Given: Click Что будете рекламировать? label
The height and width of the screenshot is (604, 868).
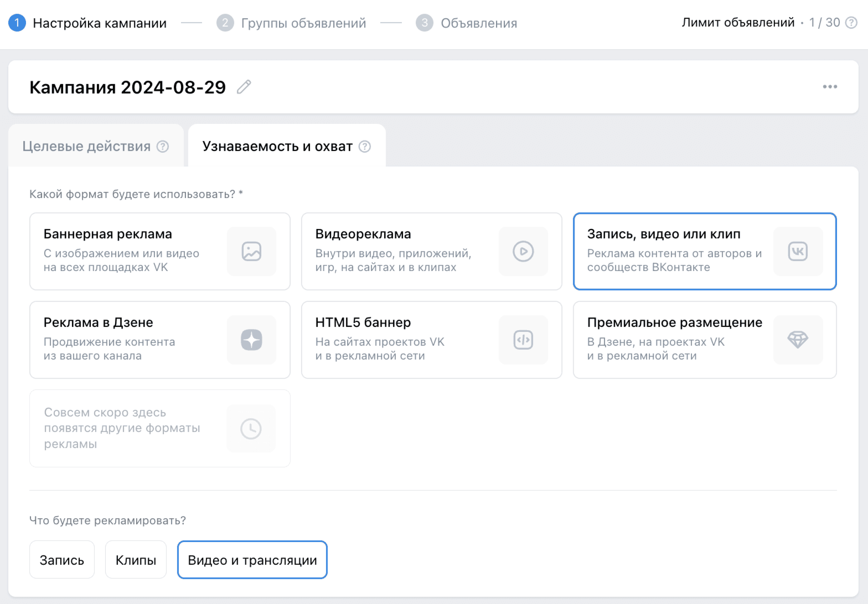Looking at the screenshot, I should click(x=108, y=520).
